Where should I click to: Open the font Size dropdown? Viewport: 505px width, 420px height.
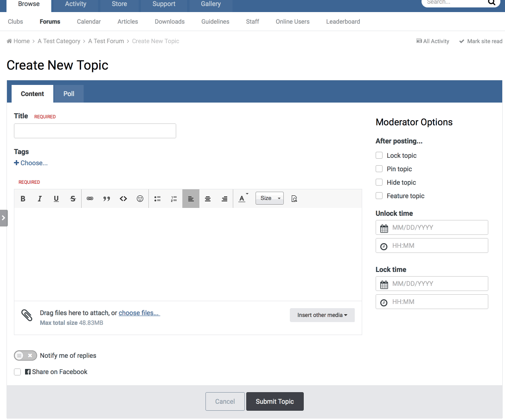269,198
